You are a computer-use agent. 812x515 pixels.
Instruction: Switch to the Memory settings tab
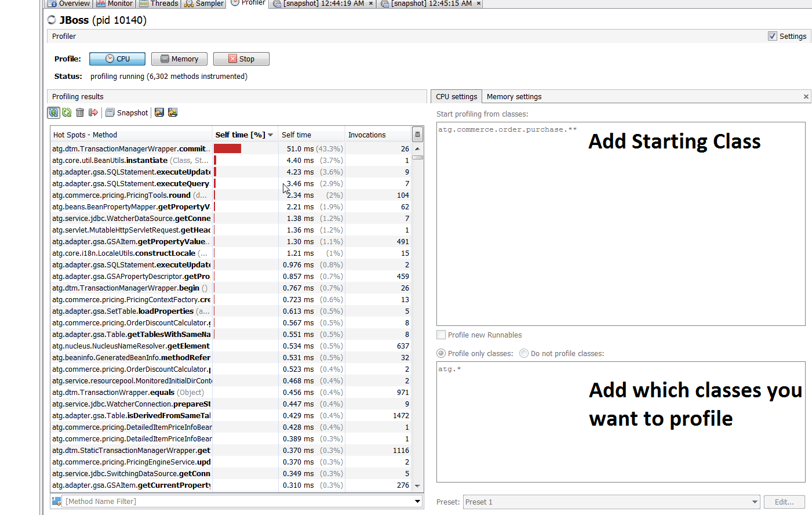coord(514,97)
